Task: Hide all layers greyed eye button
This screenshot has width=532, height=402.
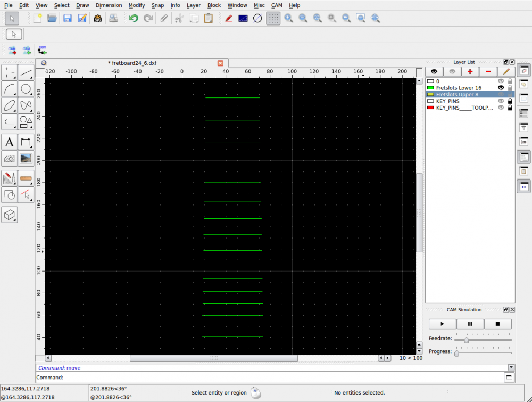Action: pos(452,72)
